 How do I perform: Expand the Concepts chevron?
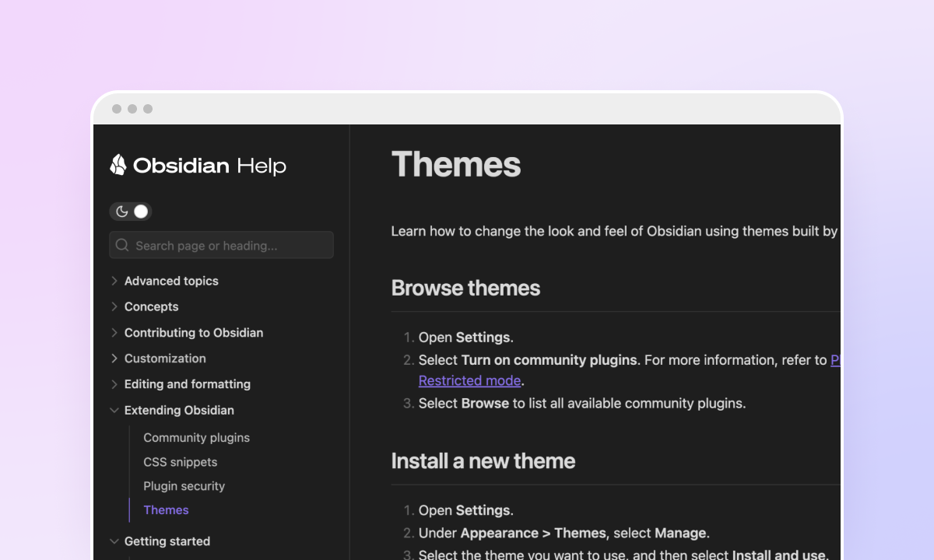(114, 306)
